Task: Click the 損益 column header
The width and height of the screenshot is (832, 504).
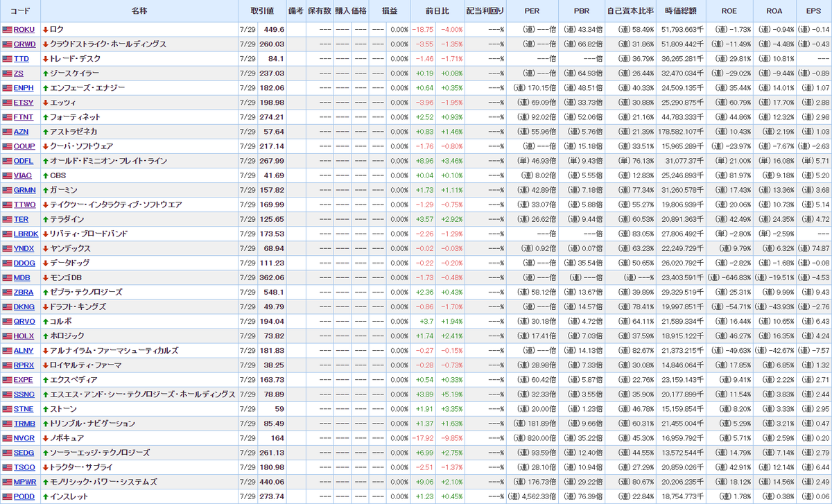Action: point(390,11)
